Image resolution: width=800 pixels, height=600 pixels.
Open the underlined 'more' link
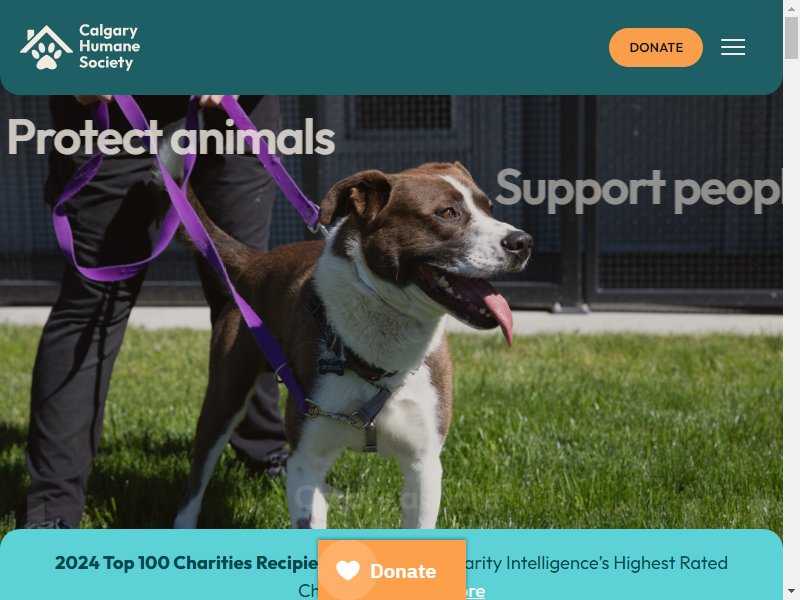point(475,591)
